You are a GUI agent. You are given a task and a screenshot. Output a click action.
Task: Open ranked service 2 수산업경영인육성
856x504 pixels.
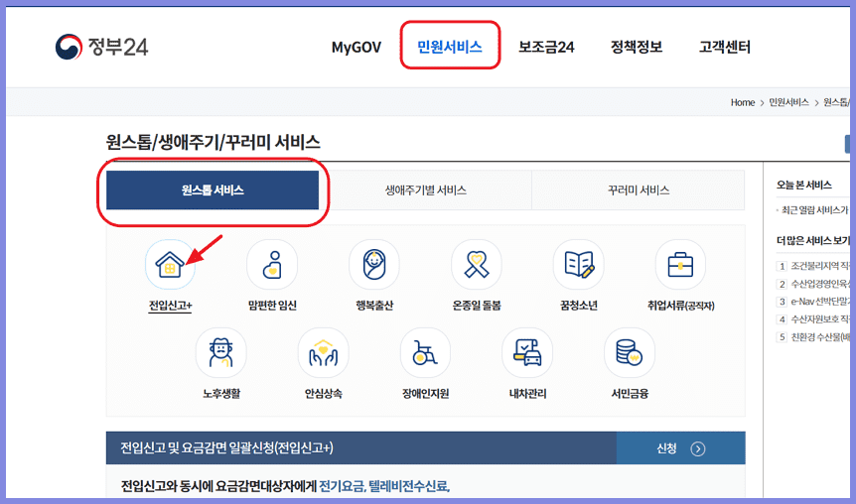point(813,284)
